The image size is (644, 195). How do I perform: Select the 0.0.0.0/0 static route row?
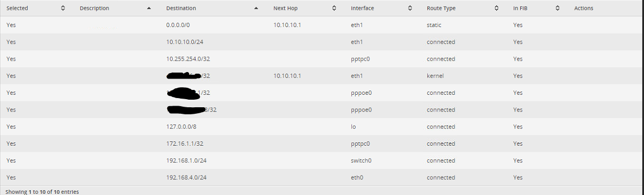pyautogui.click(x=322, y=25)
